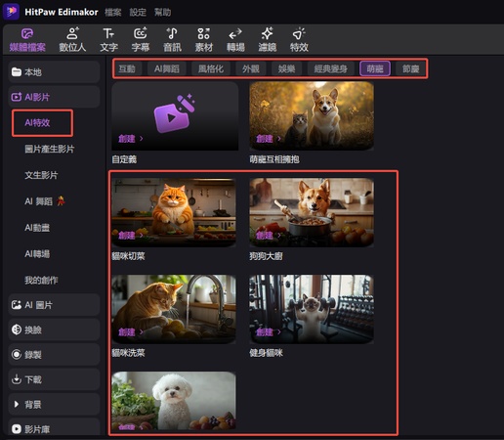Select the 媒體檔案 toolbar icon
This screenshot has width=504, height=440.
point(27,40)
